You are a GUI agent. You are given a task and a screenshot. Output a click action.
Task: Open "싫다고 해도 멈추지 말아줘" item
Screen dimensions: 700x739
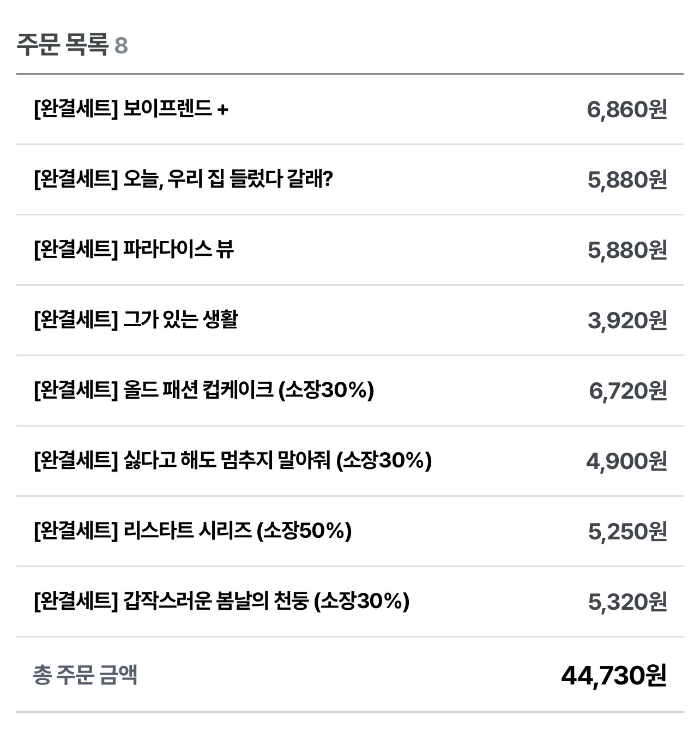pyautogui.click(x=233, y=461)
